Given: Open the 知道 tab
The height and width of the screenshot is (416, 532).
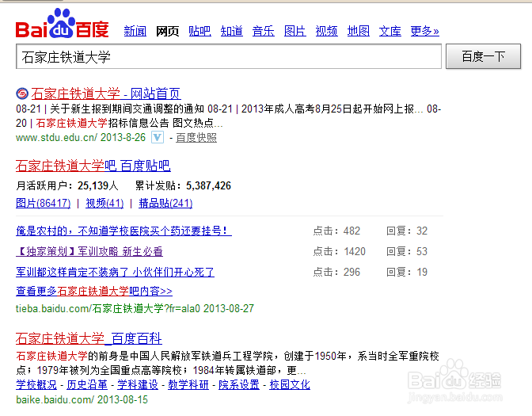Looking at the screenshot, I should (231, 31).
